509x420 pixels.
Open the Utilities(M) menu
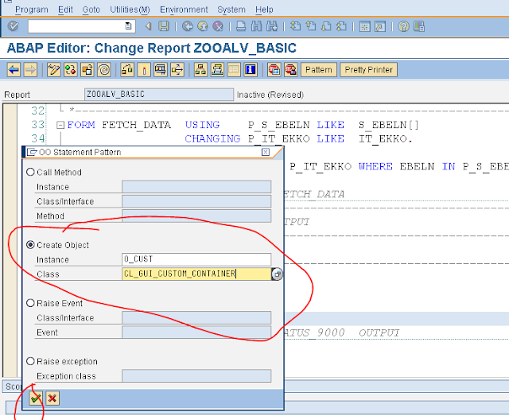pos(130,10)
